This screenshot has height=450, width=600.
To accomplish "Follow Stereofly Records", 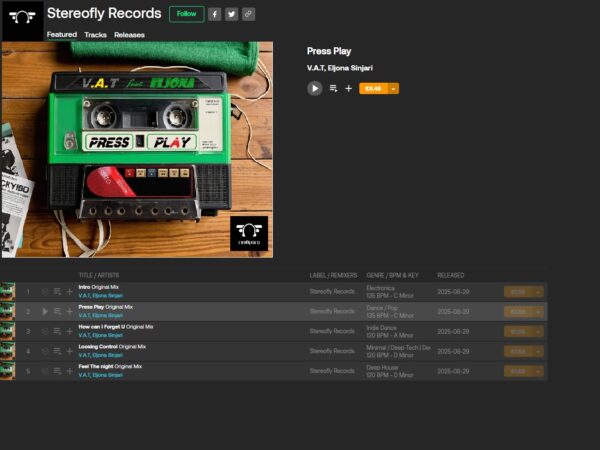I will coord(186,14).
